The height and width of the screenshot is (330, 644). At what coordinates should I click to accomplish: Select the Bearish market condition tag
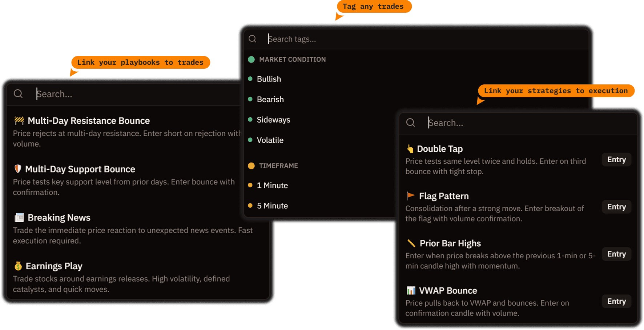(x=270, y=99)
